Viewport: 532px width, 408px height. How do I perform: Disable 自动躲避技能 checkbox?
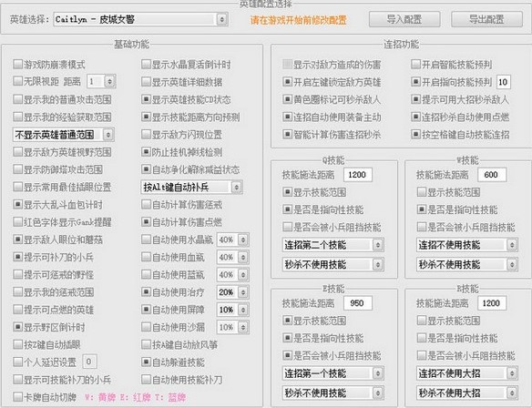(146, 362)
